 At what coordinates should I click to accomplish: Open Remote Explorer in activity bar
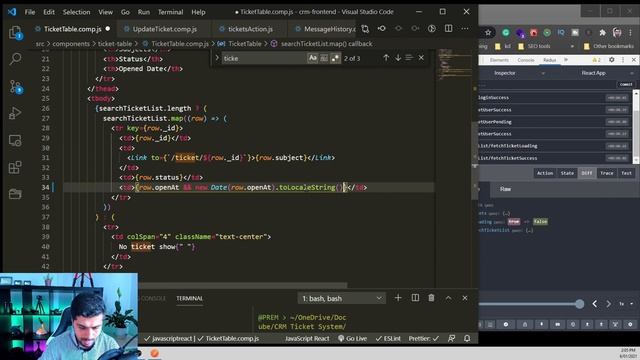[x=15, y=140]
